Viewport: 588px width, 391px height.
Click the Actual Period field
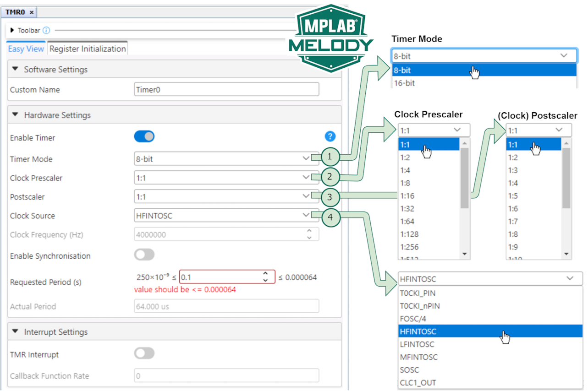[x=226, y=306]
